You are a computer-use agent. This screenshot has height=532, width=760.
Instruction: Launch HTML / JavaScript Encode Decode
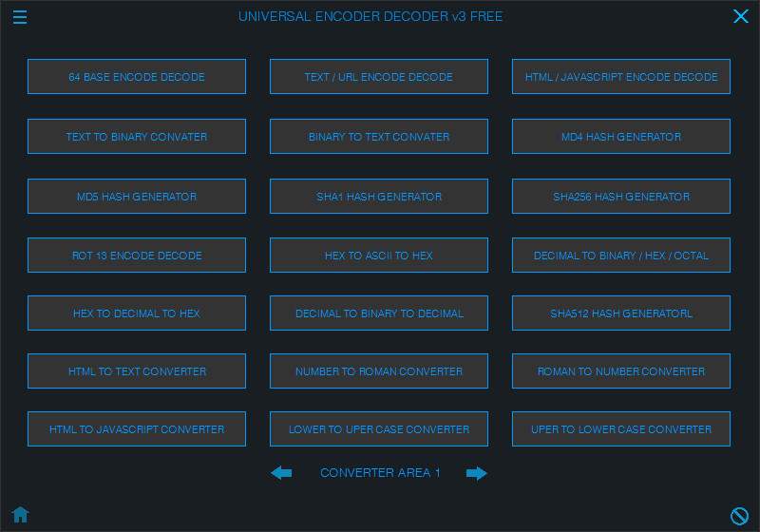[621, 77]
